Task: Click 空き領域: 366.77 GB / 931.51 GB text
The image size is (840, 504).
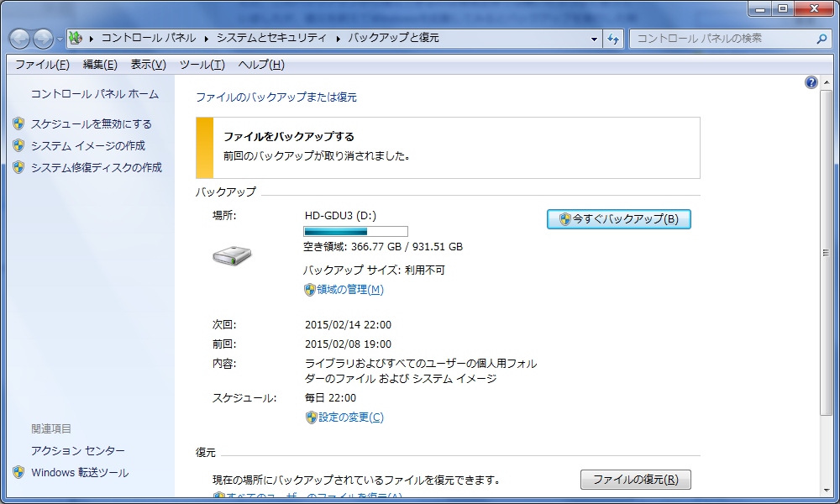Action: 383,247
